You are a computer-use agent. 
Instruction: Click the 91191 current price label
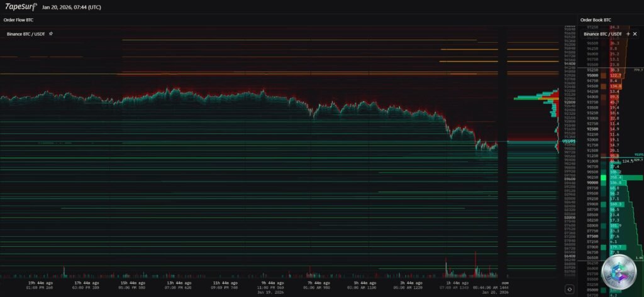tap(638, 154)
